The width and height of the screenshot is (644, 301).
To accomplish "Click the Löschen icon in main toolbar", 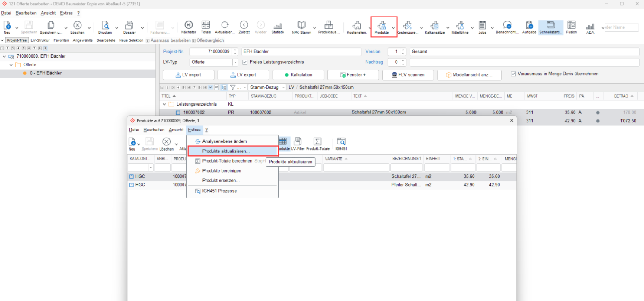I will tap(78, 25).
